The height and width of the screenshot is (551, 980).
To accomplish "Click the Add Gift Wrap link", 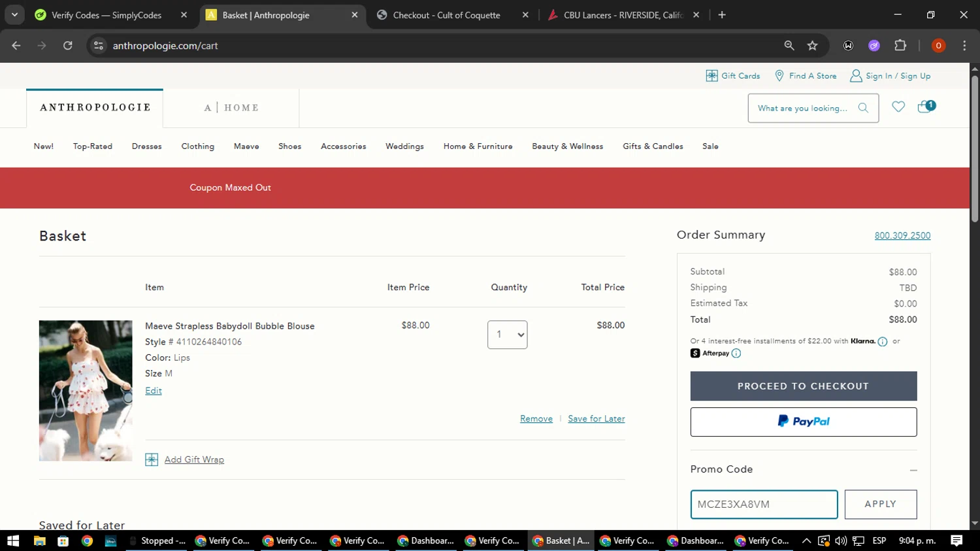I will 194,459.
